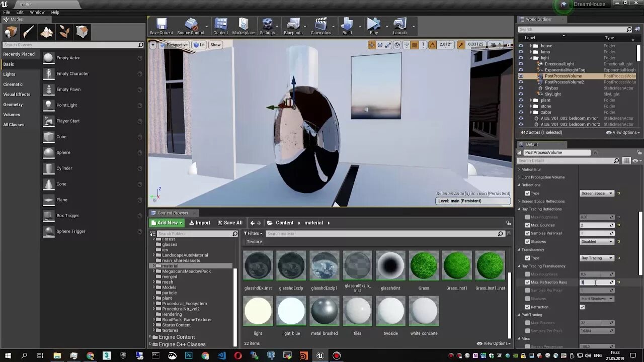
Task: Select the Geometry category in Modes
Action: pos(13,105)
